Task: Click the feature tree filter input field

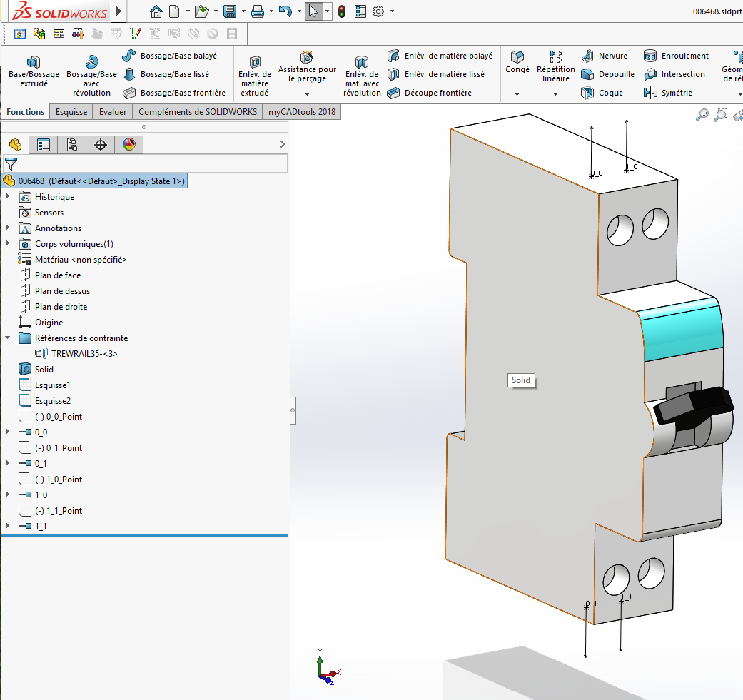Action: pos(145,164)
